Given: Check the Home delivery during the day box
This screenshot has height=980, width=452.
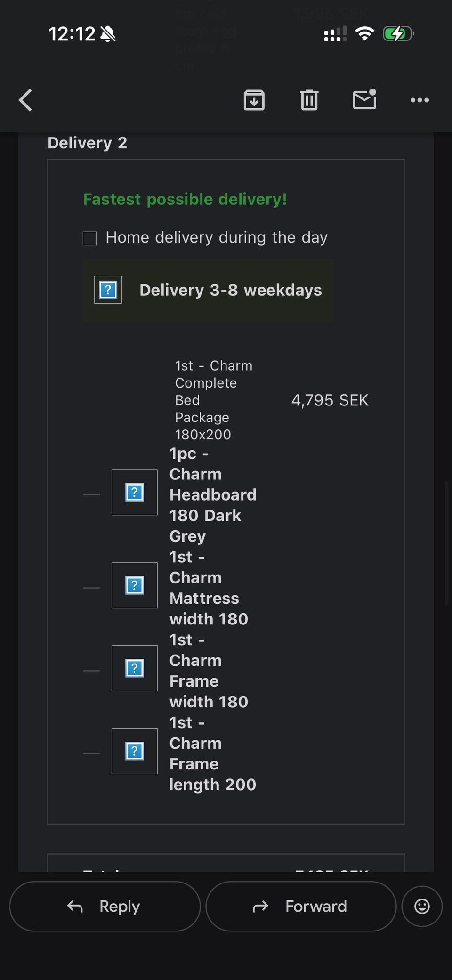Looking at the screenshot, I should pos(90,238).
